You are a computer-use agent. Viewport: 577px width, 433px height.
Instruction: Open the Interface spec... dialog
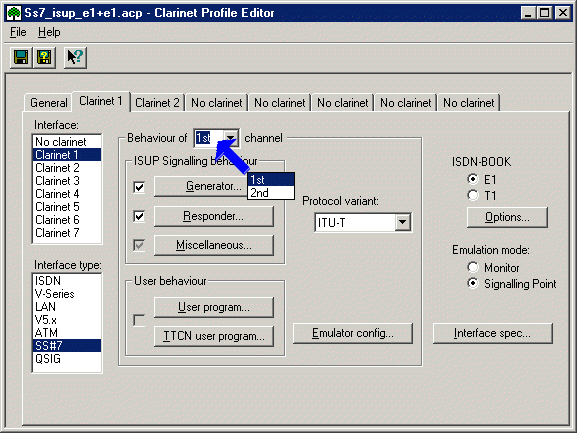coord(492,333)
